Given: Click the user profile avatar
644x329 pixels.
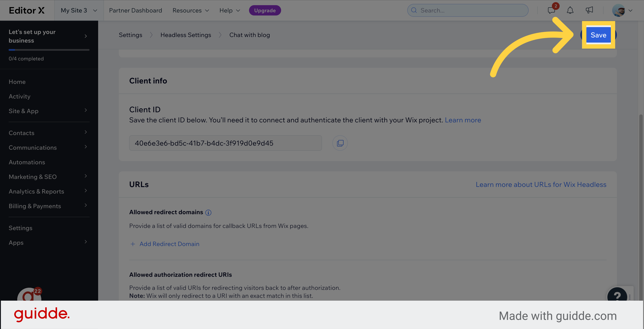Looking at the screenshot, I should pyautogui.click(x=619, y=11).
